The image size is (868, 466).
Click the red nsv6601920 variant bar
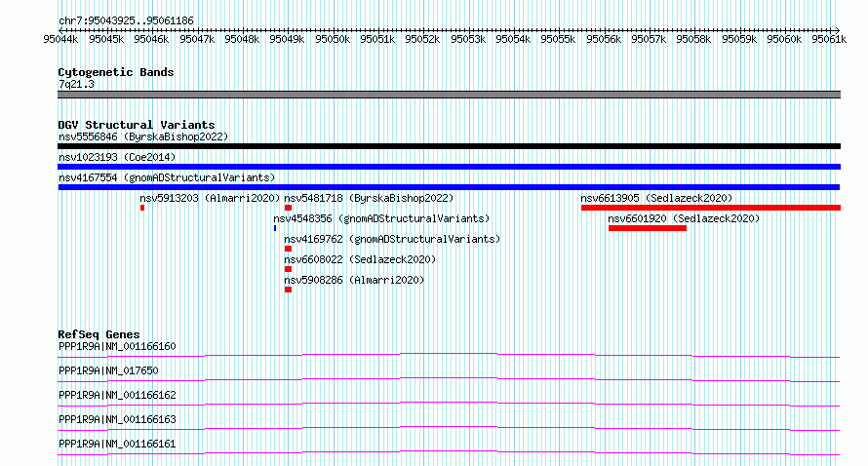[x=648, y=228]
